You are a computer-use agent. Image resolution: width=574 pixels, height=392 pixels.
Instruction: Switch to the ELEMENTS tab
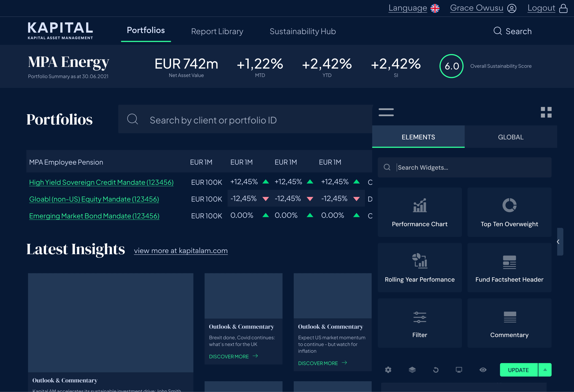tap(418, 137)
